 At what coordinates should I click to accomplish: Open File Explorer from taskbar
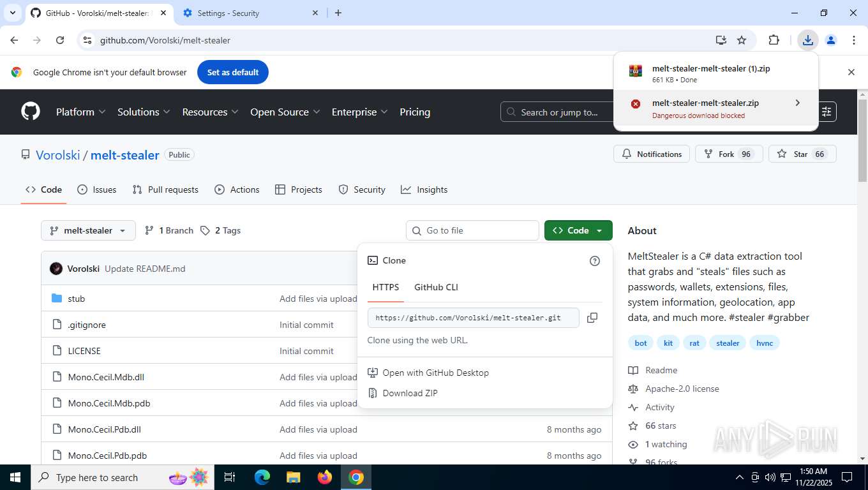pos(294,477)
